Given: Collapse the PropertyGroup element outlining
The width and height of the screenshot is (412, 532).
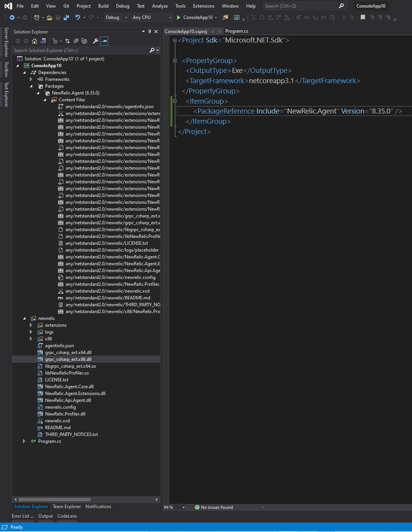Looking at the screenshot, I should pyautogui.click(x=175, y=61).
